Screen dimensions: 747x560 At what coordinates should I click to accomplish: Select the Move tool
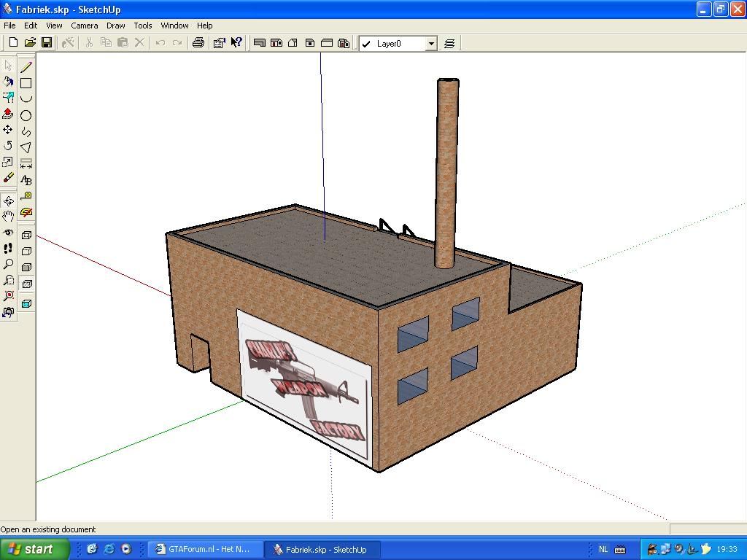[x=8, y=130]
